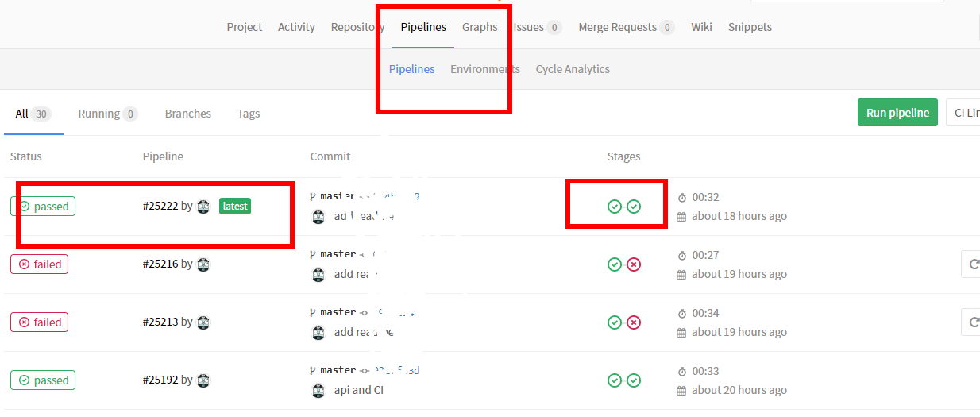Click the retry icon for pipeline #25216
Viewport: 980px width, 417px height.
click(x=971, y=264)
